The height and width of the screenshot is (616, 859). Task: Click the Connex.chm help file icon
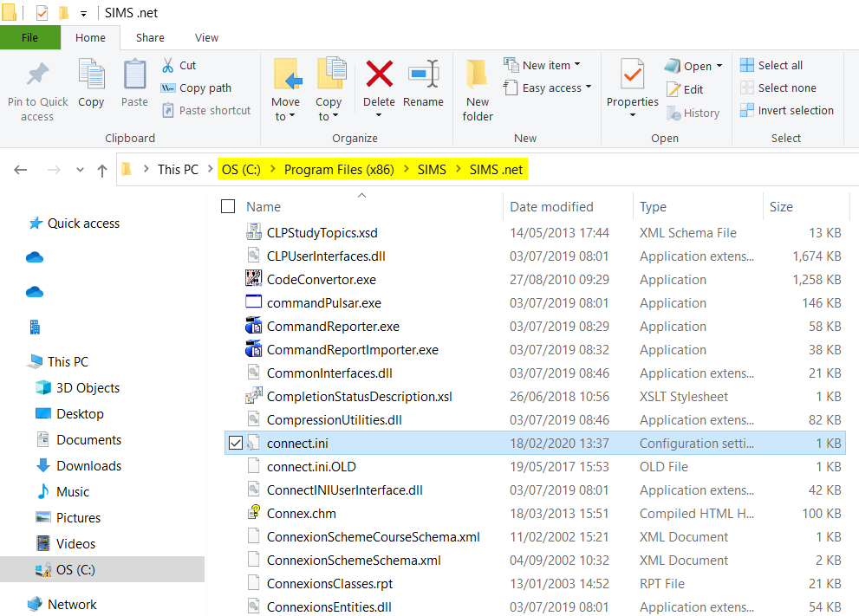[253, 513]
